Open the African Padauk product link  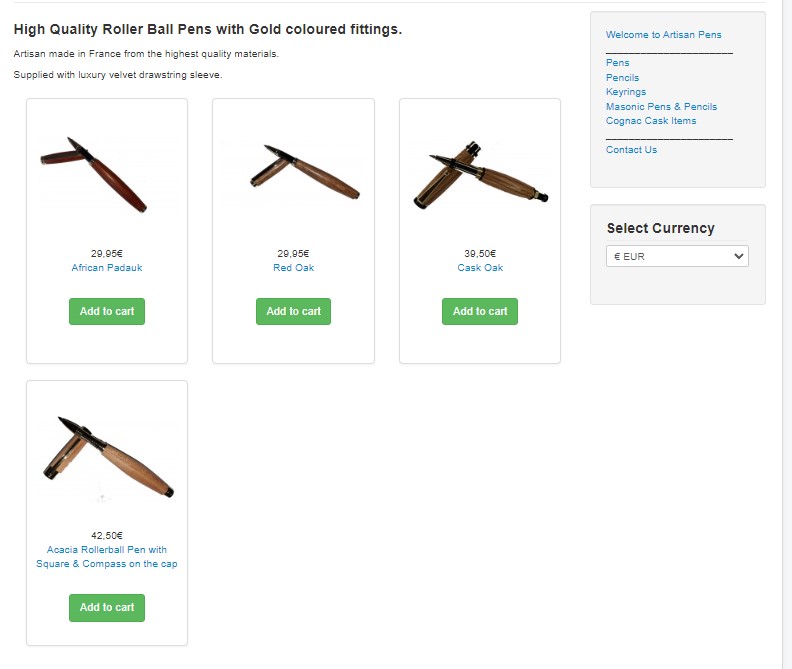107,268
